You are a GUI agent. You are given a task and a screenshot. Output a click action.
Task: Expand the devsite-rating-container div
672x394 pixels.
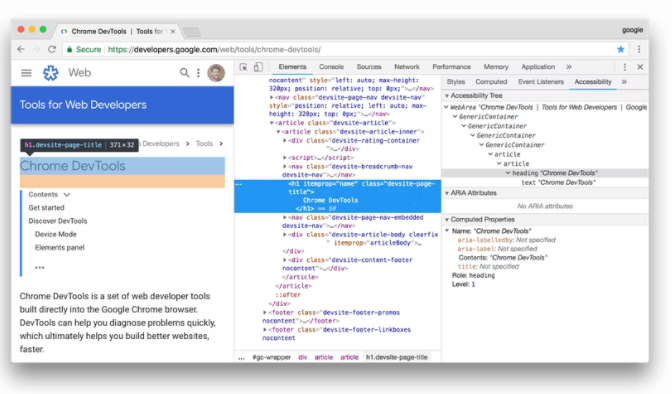(285, 141)
